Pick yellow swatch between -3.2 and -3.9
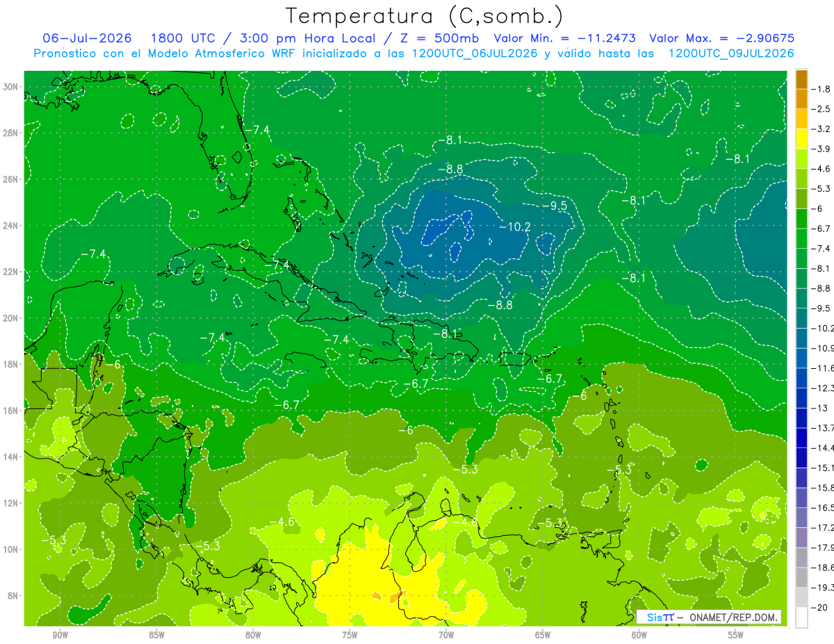The width and height of the screenshot is (834, 644). pos(801,139)
